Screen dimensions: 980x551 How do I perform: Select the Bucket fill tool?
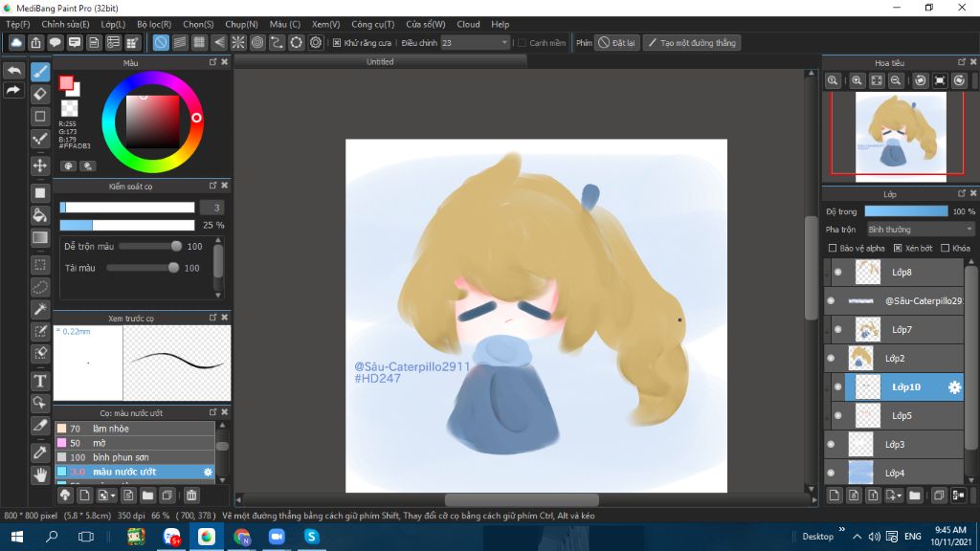[40, 215]
